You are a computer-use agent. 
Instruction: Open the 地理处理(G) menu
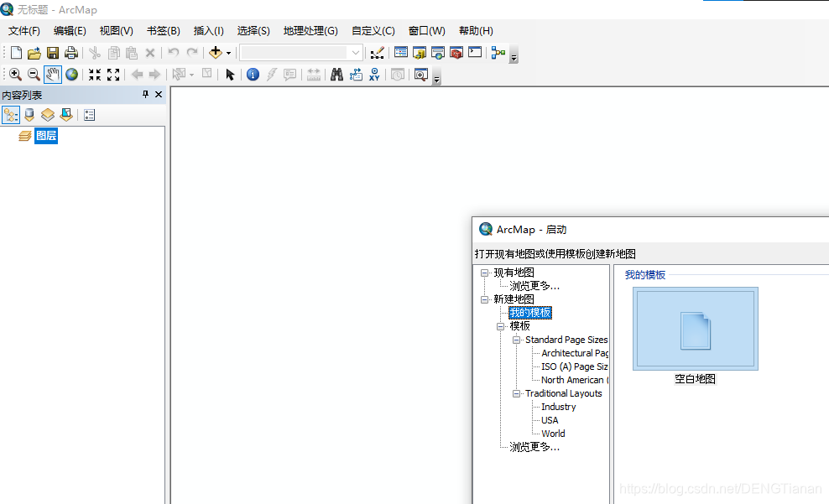click(310, 31)
